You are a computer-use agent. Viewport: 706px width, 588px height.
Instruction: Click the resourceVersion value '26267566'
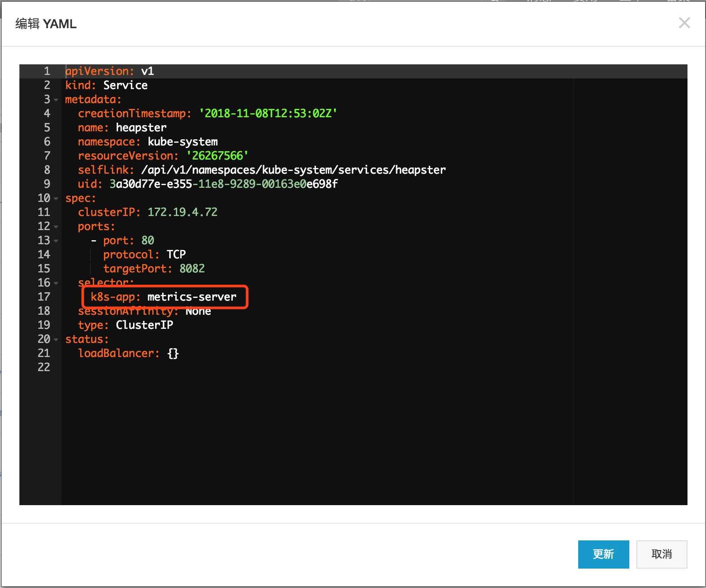point(217,156)
